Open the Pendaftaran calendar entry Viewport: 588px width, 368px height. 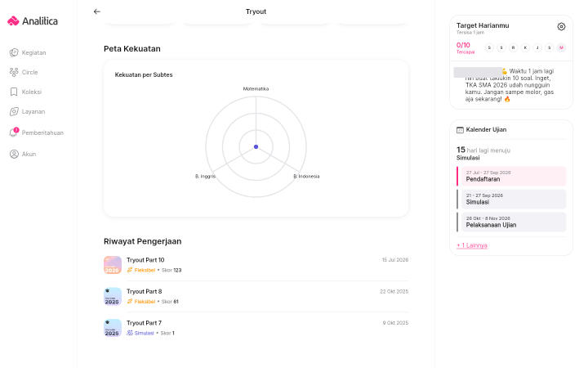pyautogui.click(x=514, y=176)
